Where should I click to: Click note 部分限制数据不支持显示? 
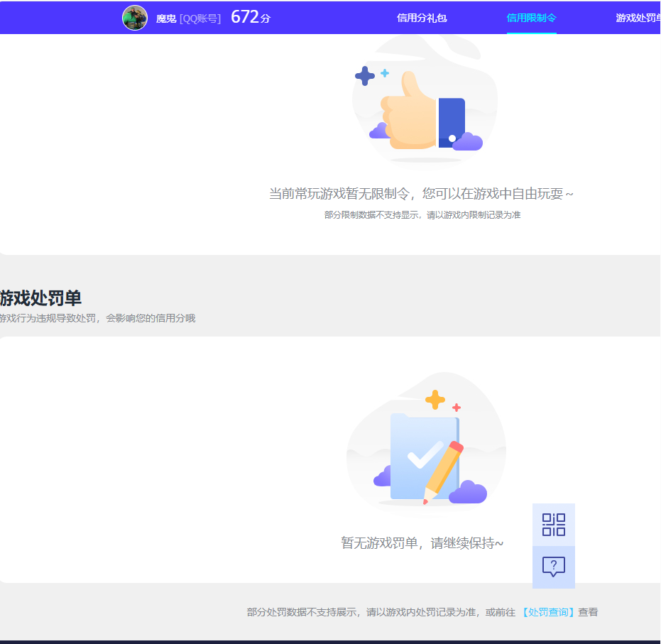tap(422, 215)
